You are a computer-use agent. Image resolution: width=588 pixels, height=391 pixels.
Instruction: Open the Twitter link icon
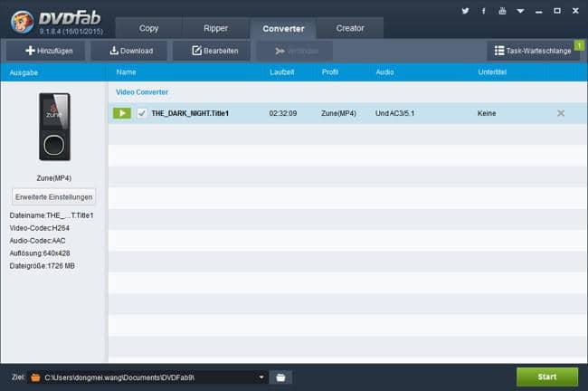465,11
